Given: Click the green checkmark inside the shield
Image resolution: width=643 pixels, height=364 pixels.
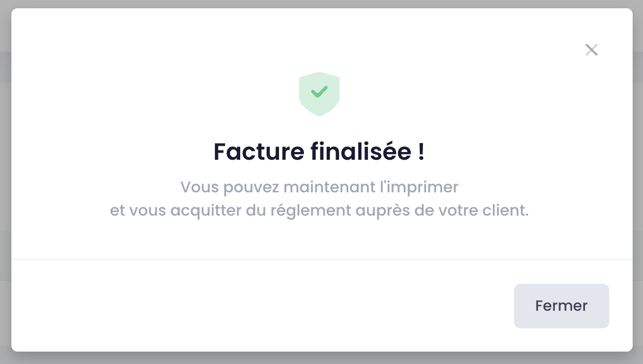Looking at the screenshot, I should click(319, 92).
